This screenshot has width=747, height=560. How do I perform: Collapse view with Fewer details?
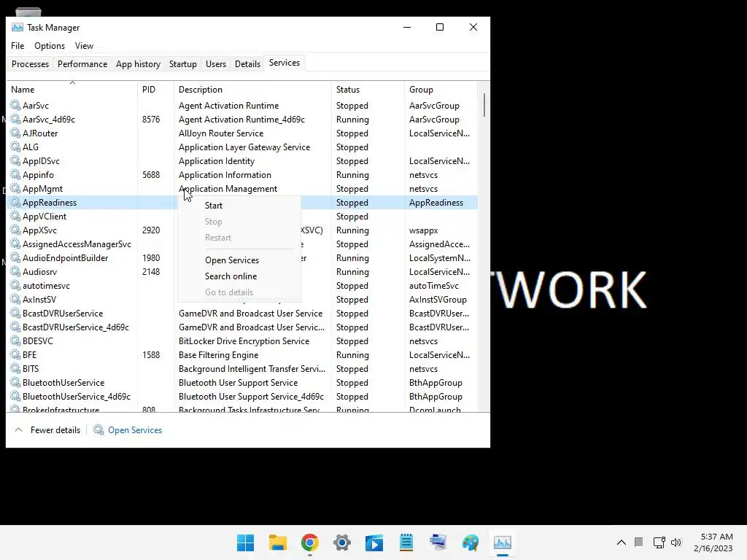47,430
